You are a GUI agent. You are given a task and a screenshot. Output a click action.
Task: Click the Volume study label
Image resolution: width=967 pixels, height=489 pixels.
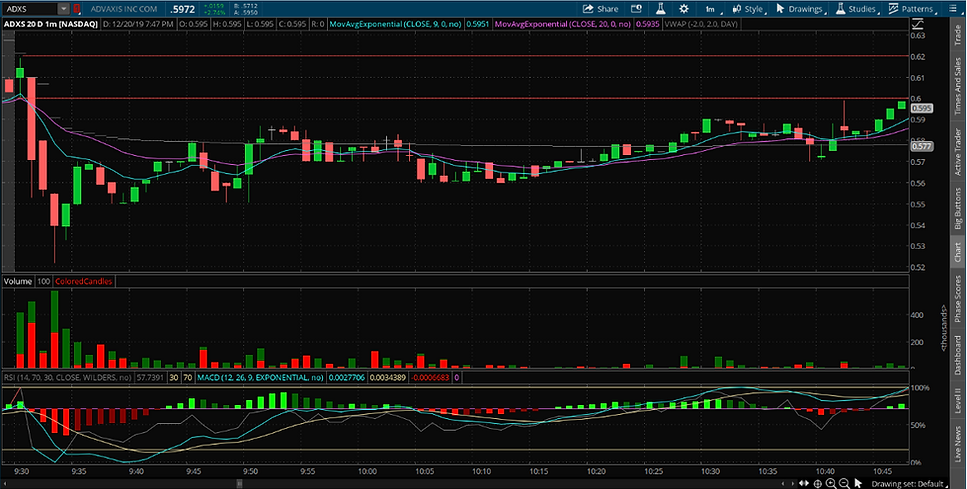point(18,281)
